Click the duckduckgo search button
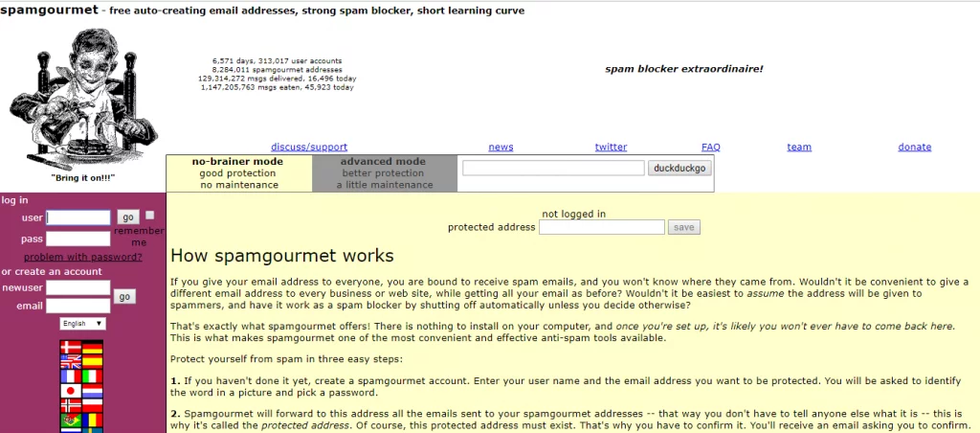The height and width of the screenshot is (433, 980). click(x=679, y=168)
